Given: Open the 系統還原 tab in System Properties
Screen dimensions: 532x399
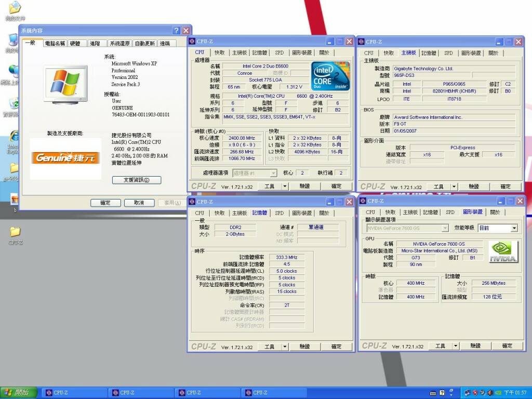Looking at the screenshot, I should (x=120, y=44).
